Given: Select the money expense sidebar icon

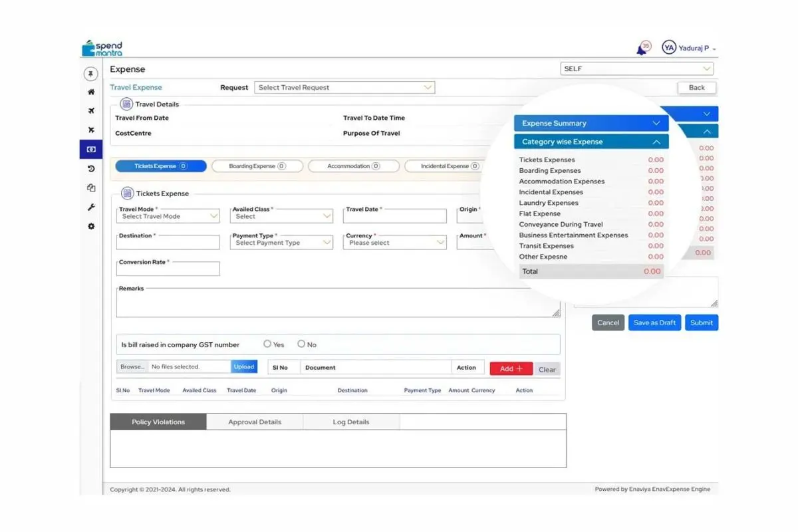Looking at the screenshot, I should pyautogui.click(x=91, y=150).
